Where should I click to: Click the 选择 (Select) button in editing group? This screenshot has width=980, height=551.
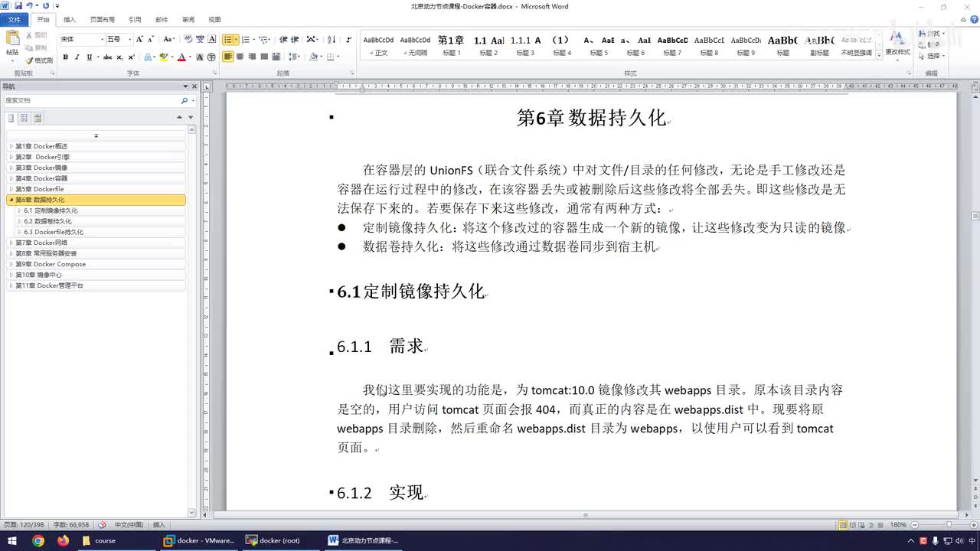934,56
